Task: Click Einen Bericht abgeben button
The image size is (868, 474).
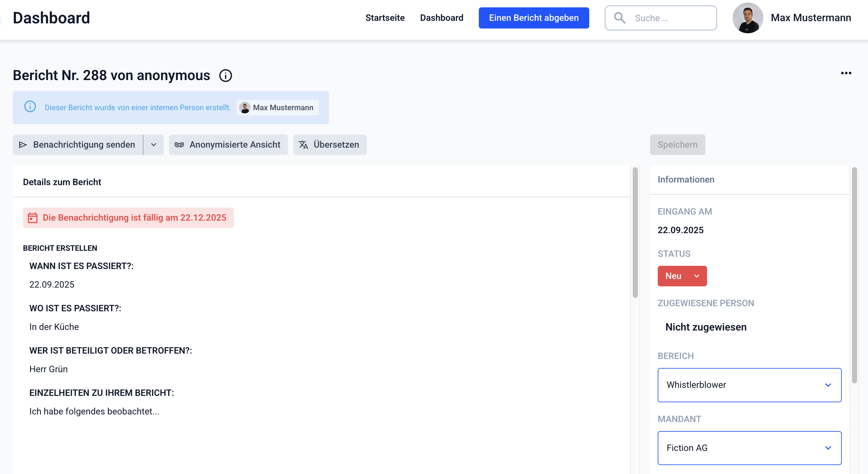Action: point(534,18)
